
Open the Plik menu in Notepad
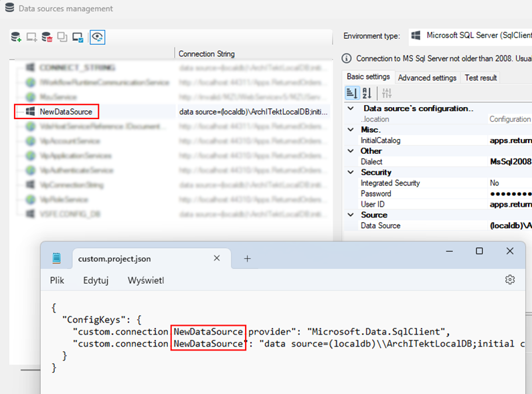click(x=57, y=280)
